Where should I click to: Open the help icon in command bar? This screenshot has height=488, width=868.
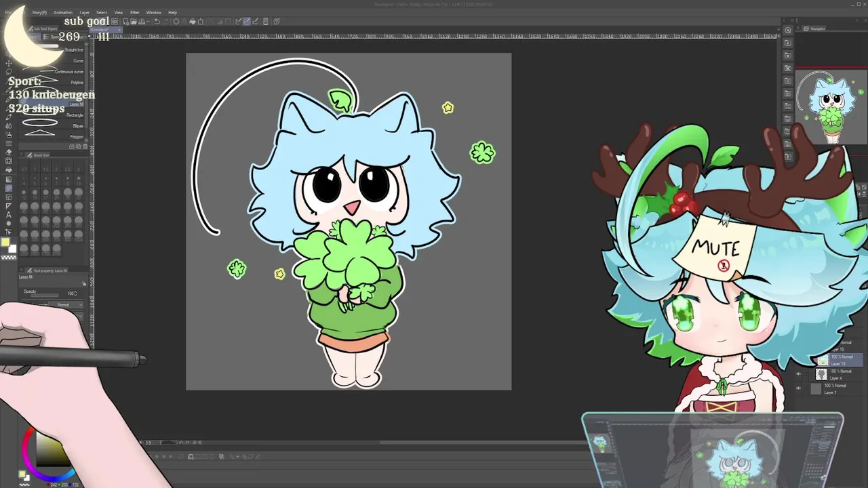tap(277, 21)
